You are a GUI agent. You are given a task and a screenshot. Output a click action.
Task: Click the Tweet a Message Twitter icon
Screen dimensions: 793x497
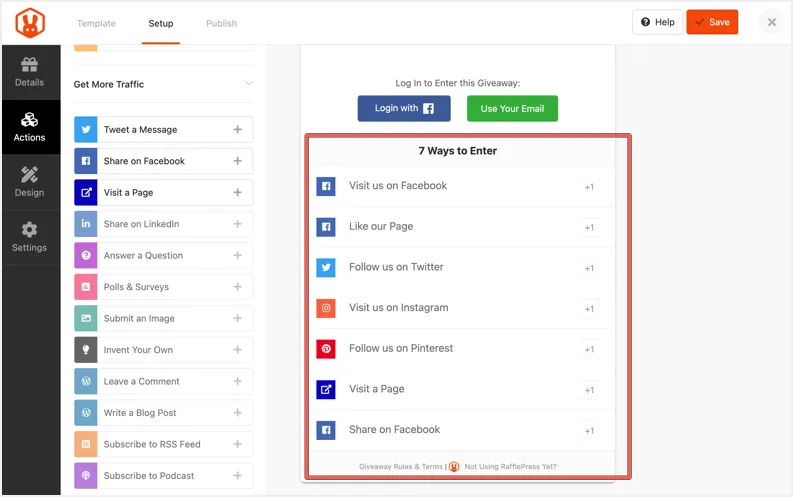[x=86, y=129]
